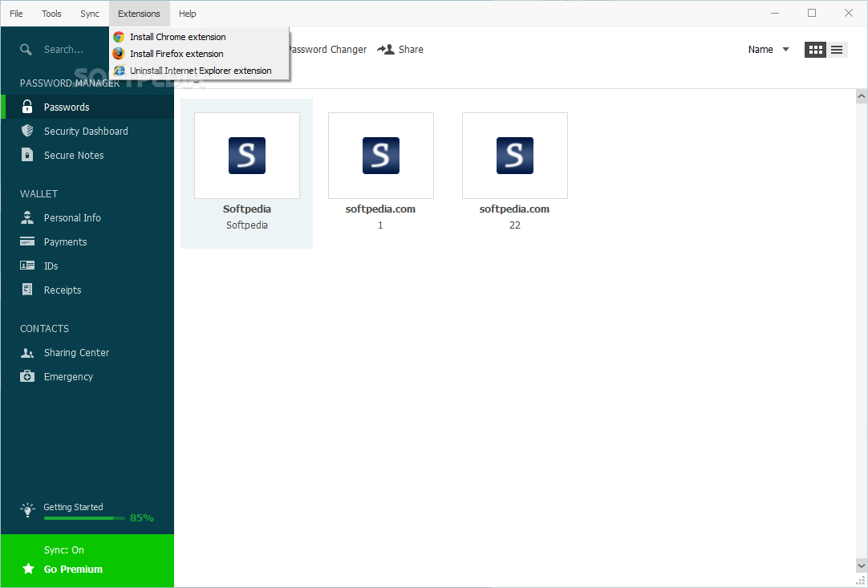Click the Share toolbar label
Image resolution: width=868 pixels, height=588 pixels.
pyautogui.click(x=411, y=49)
